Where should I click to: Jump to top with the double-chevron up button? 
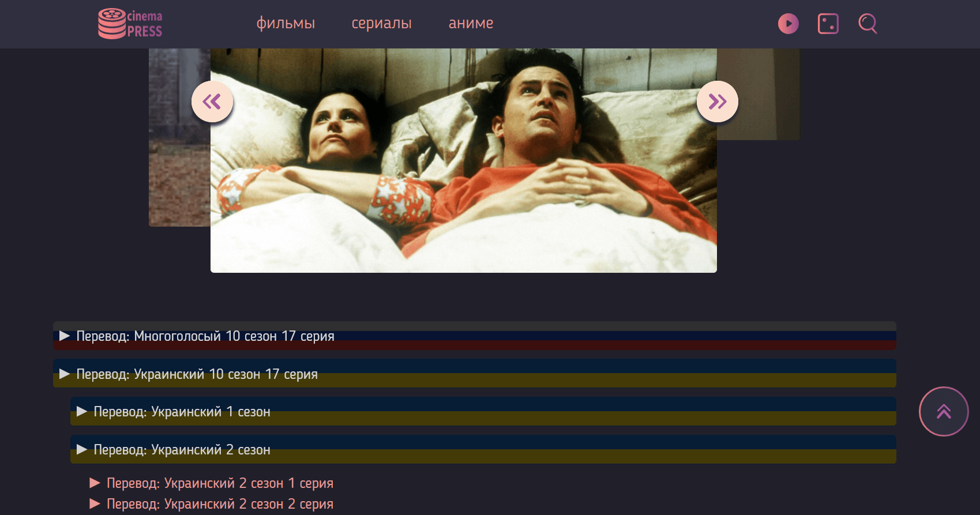tap(944, 411)
